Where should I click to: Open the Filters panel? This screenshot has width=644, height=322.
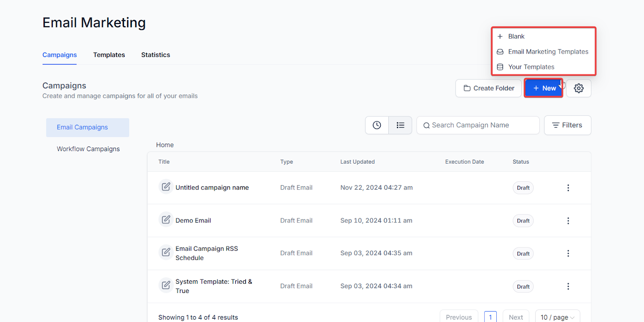(567, 125)
